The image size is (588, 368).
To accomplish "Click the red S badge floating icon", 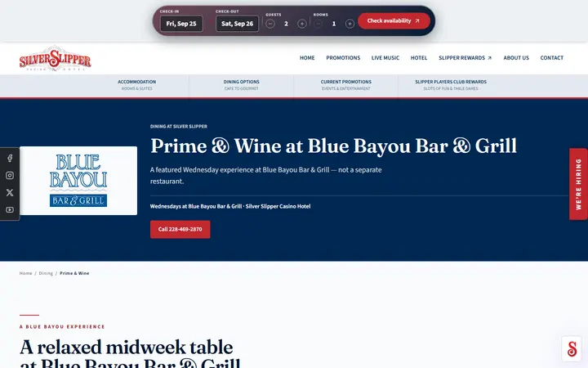I will click(x=572, y=349).
